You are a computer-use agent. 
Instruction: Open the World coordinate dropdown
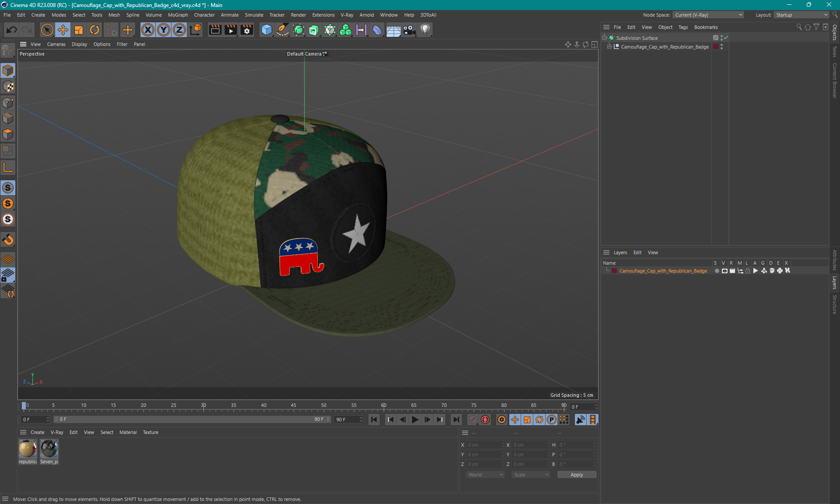[x=485, y=475]
